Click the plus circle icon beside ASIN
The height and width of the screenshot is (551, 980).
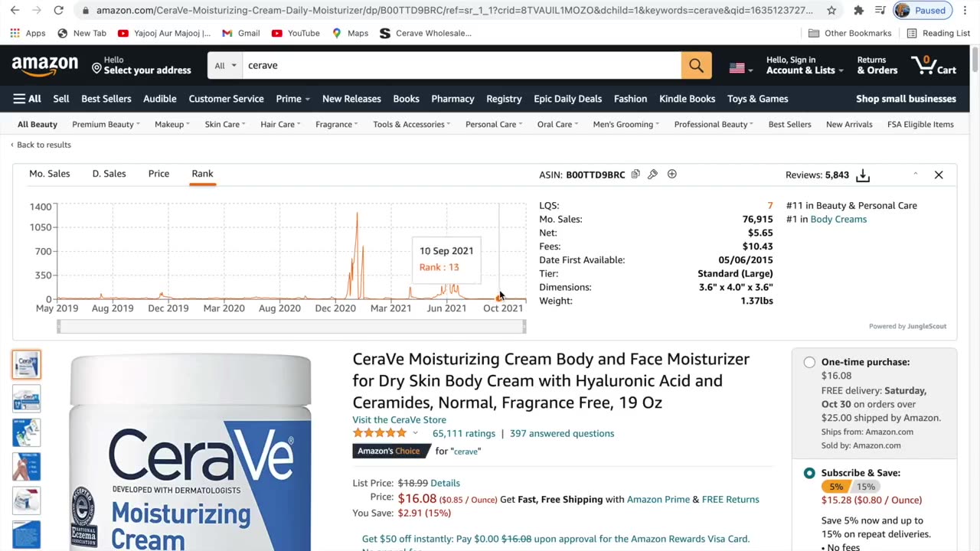coord(672,174)
